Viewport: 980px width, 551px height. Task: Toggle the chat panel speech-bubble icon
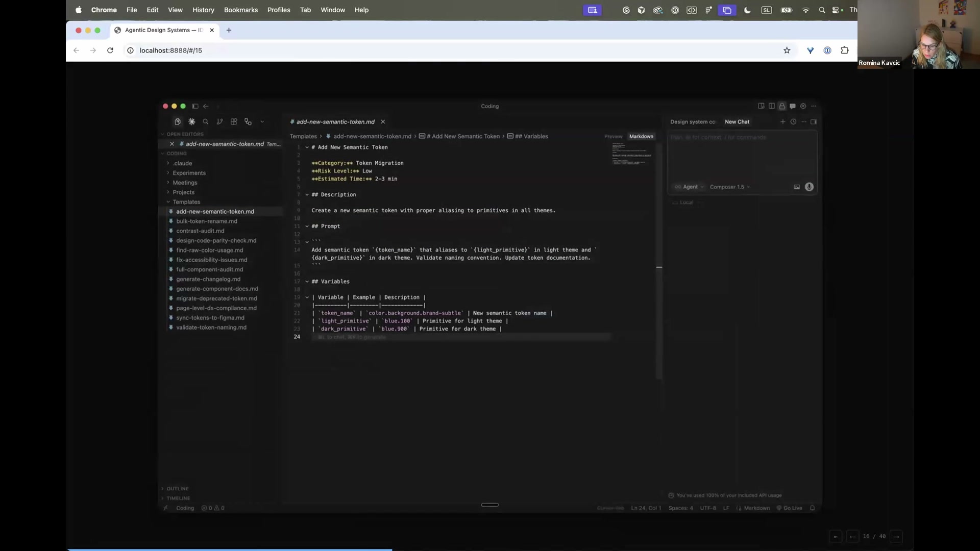792,106
